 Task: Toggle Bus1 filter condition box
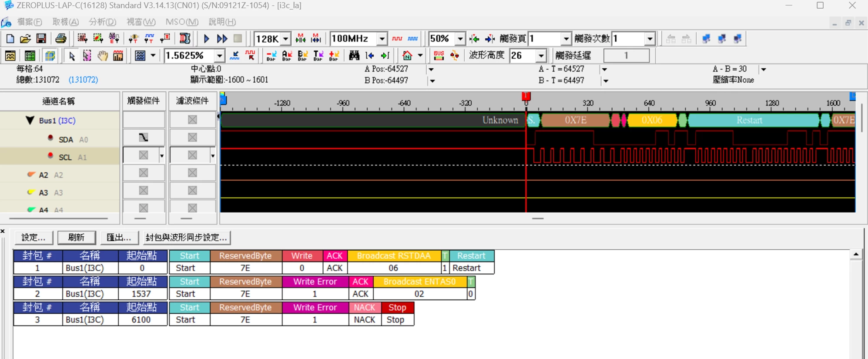(192, 120)
